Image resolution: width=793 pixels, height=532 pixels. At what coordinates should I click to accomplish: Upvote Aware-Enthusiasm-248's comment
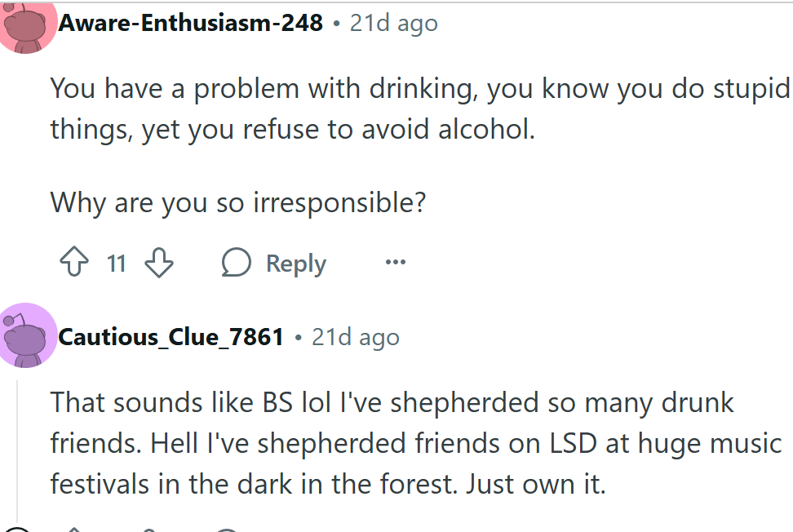(x=74, y=263)
